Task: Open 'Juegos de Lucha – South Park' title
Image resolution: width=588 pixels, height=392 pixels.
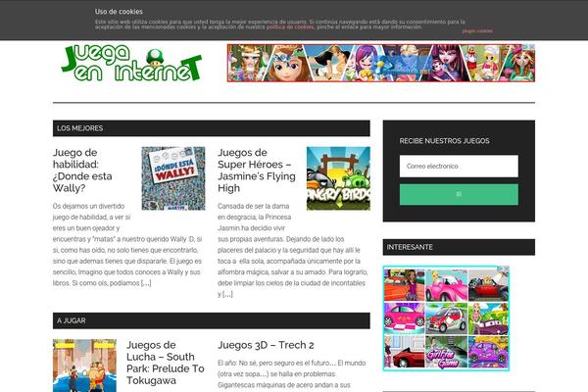Action: (165, 363)
